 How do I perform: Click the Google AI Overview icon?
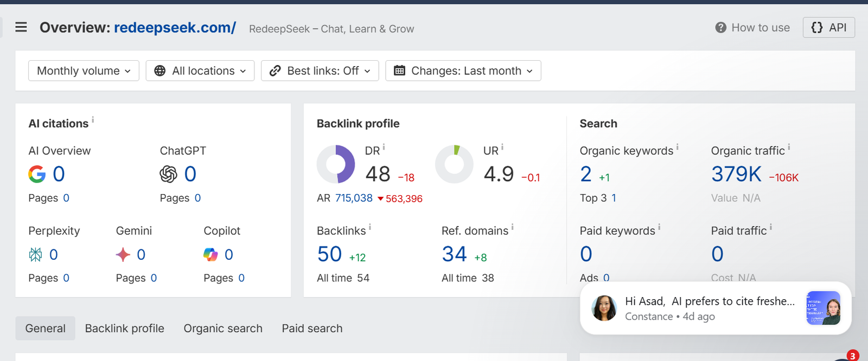click(x=37, y=174)
